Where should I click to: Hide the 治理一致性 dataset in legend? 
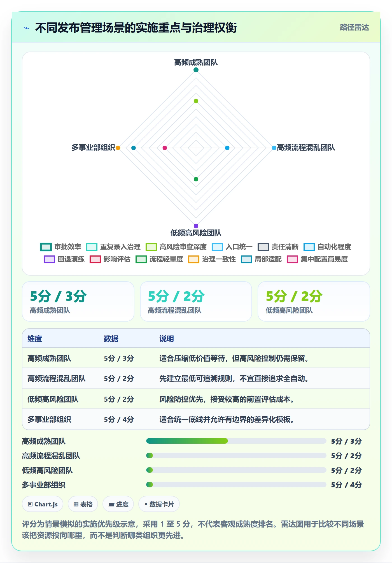pos(212,259)
